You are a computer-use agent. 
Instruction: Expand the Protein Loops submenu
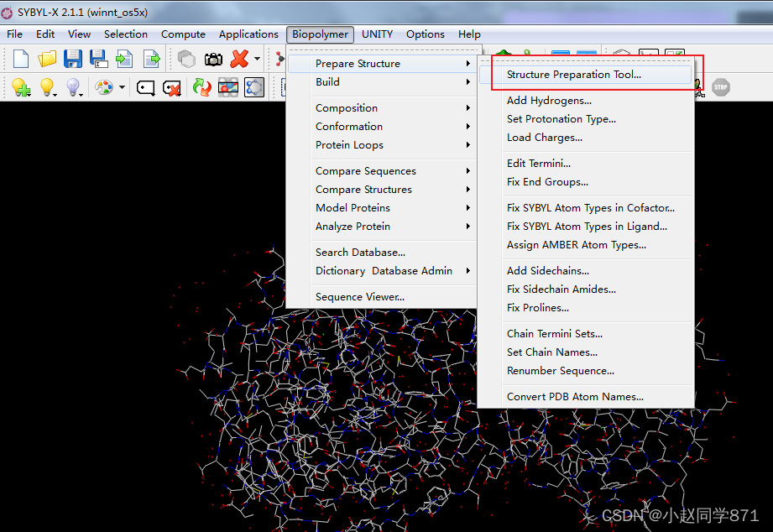pyautogui.click(x=382, y=145)
